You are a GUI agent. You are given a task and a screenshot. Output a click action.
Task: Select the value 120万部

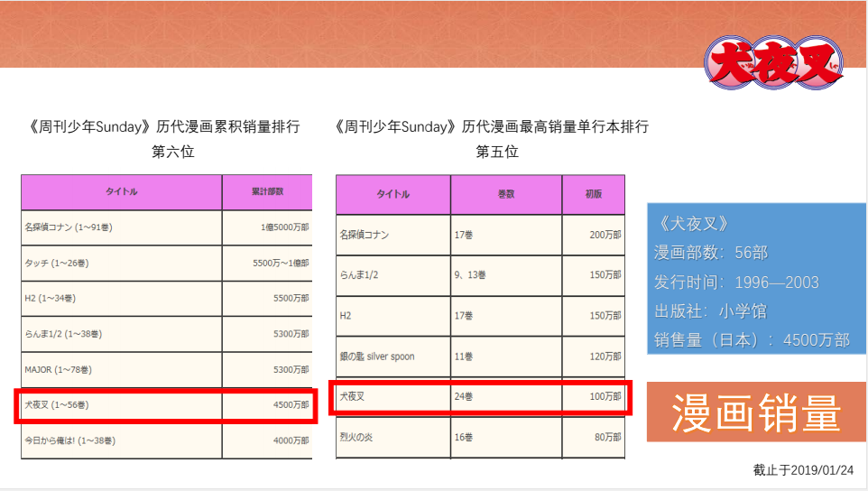pyautogui.click(x=605, y=357)
